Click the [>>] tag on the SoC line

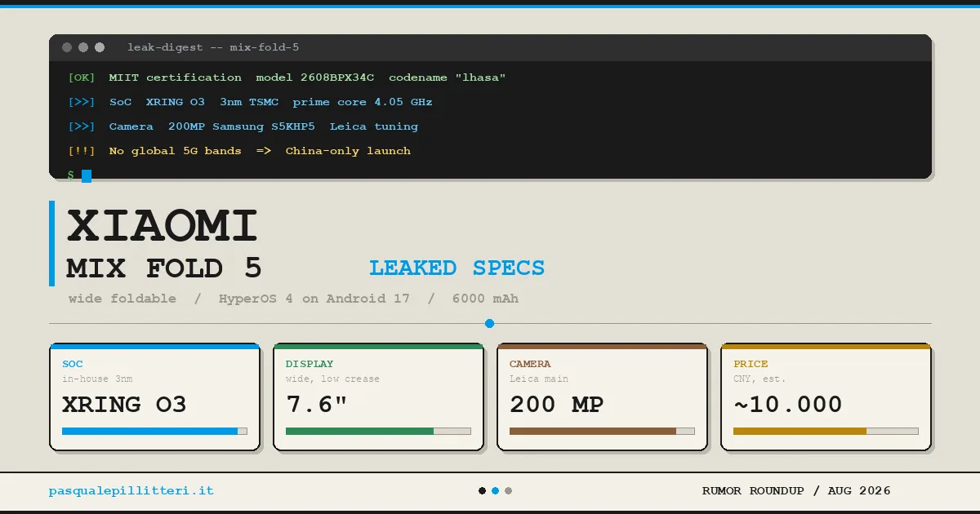pos(82,102)
